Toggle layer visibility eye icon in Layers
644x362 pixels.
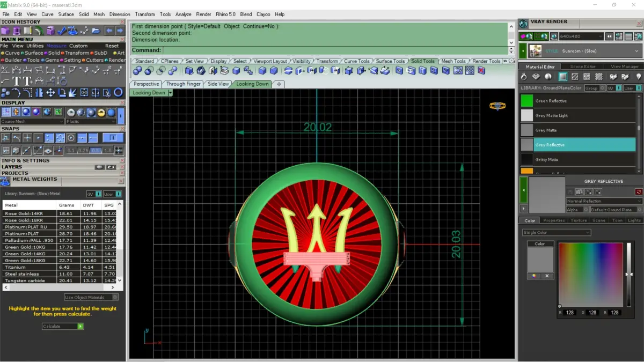pyautogui.click(x=111, y=167)
